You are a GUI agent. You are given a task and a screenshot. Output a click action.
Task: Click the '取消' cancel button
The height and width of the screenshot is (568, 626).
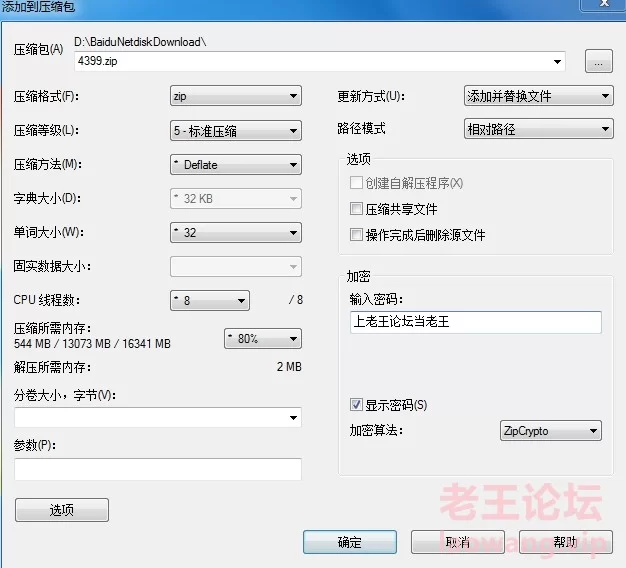point(458,542)
